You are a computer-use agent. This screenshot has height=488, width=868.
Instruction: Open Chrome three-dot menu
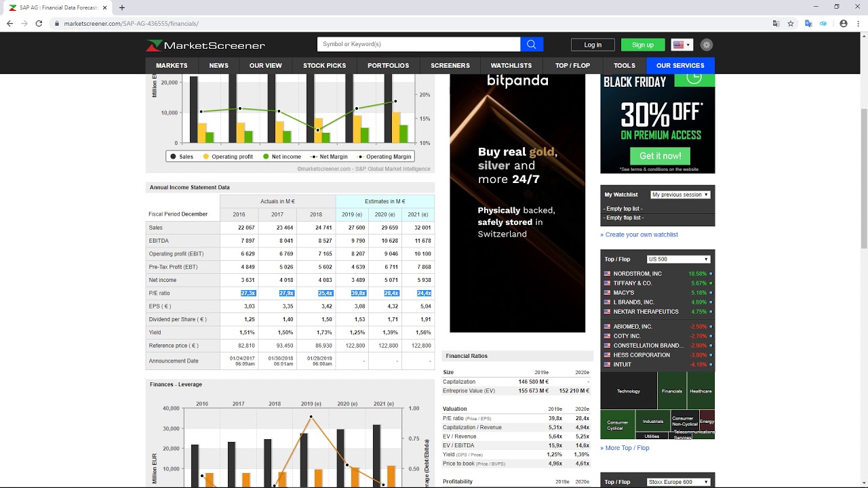click(858, 23)
